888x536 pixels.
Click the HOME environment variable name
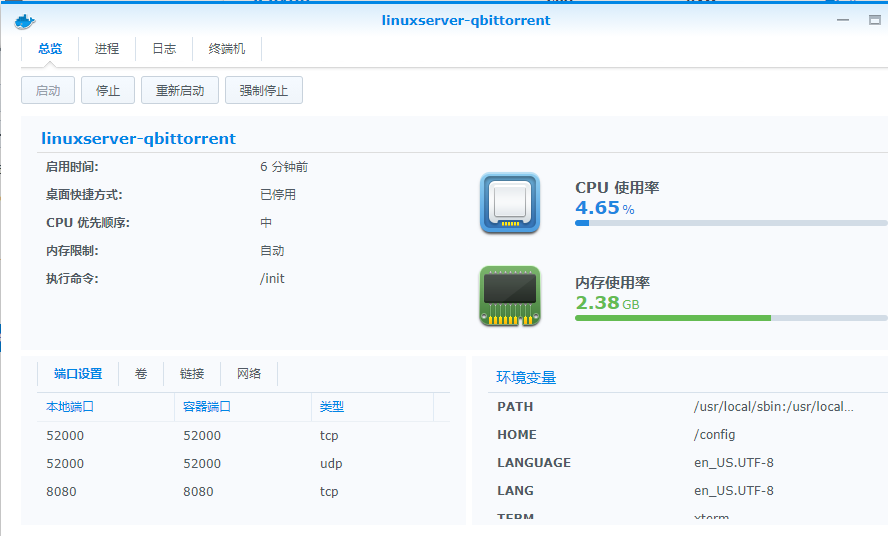(x=516, y=435)
